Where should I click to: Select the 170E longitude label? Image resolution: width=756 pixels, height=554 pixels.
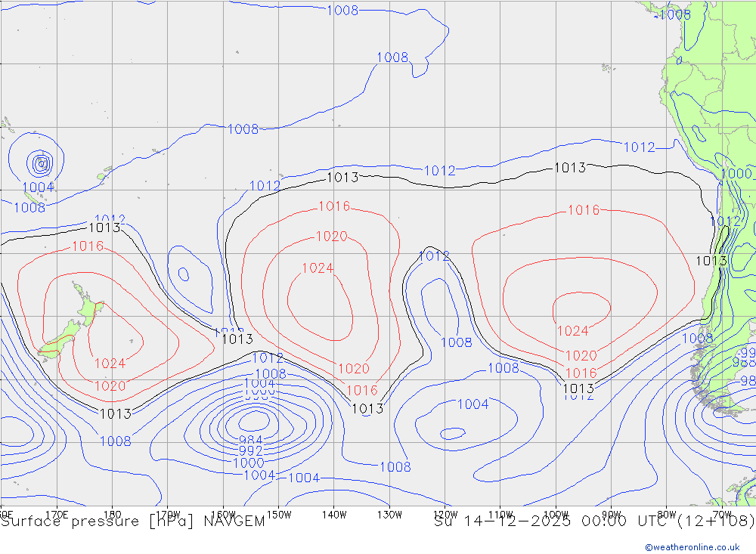[57, 515]
